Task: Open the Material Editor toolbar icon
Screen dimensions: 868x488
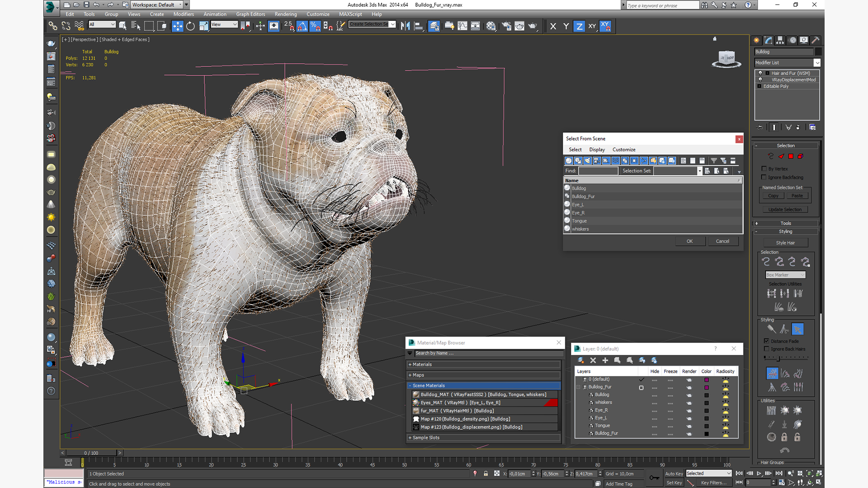Action: click(491, 26)
